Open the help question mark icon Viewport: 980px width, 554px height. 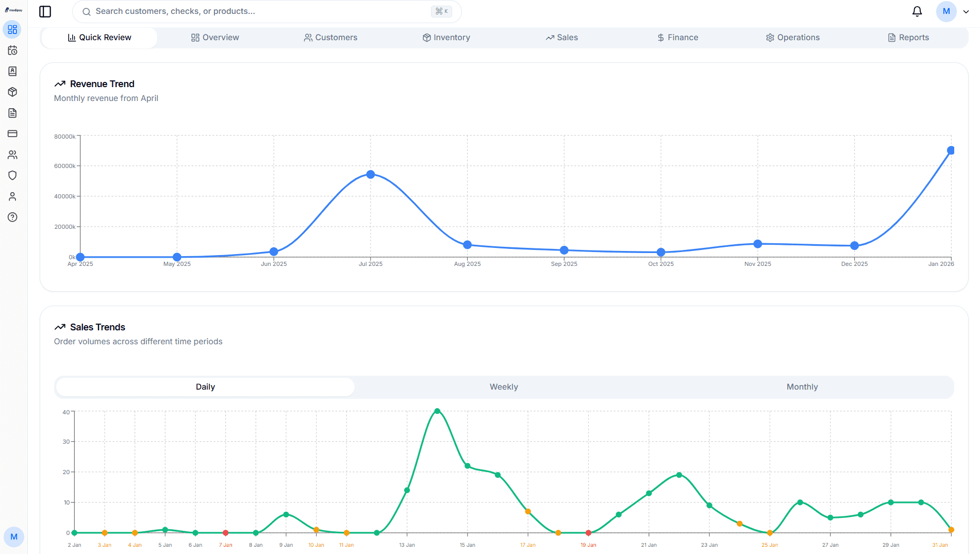coord(12,217)
